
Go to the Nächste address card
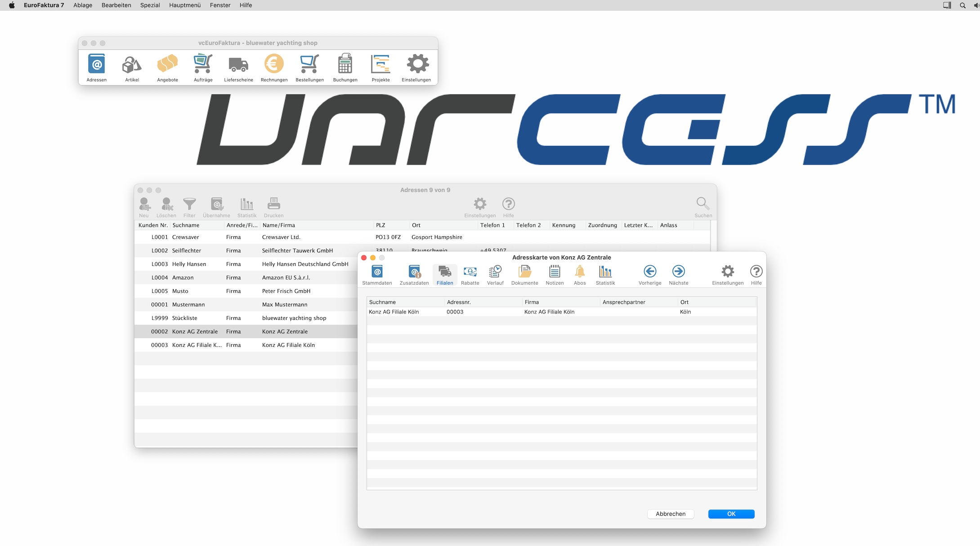(x=678, y=275)
